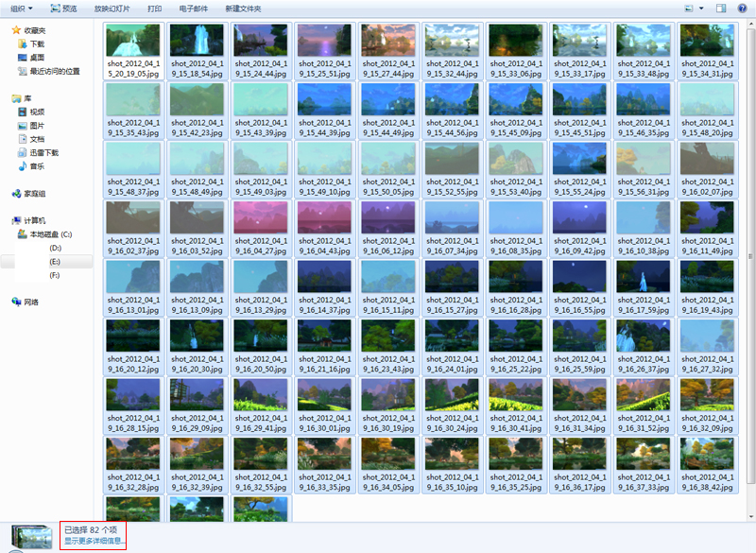Select thumbnail of shot_2012_04_19_16_21_16.jpg
Viewport: 756px width, 553px height.
[324, 336]
